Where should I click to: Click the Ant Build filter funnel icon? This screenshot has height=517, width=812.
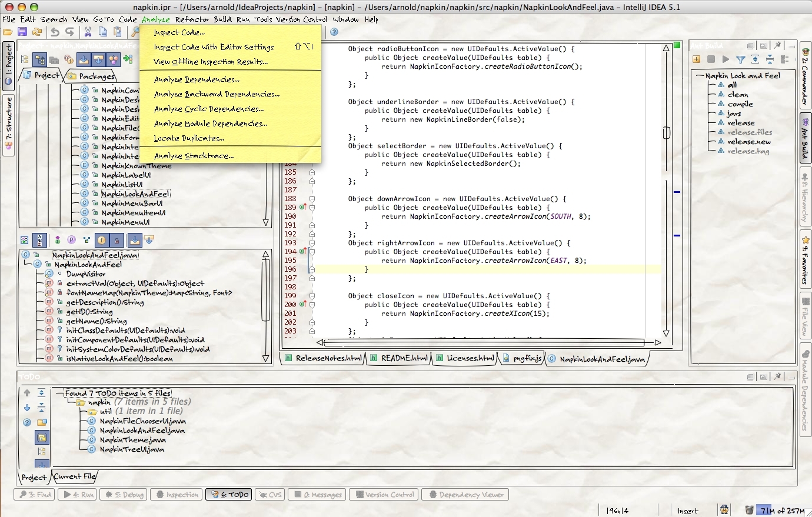point(741,59)
